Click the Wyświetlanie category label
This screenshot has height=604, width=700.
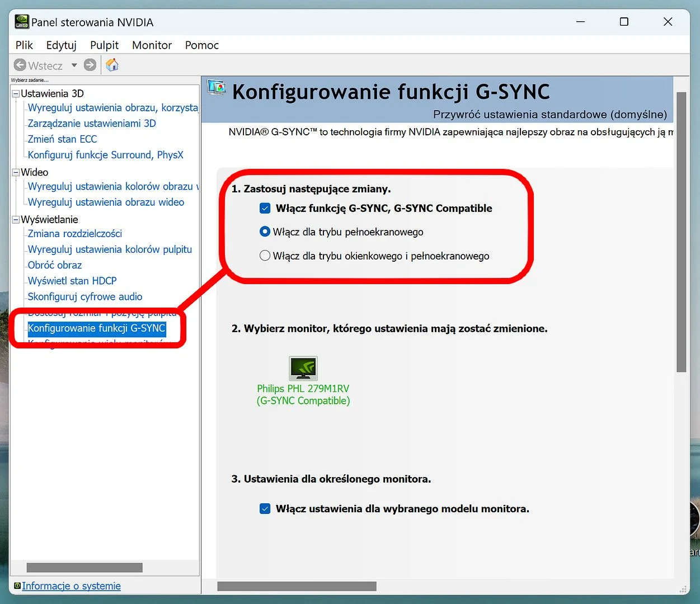coord(49,219)
